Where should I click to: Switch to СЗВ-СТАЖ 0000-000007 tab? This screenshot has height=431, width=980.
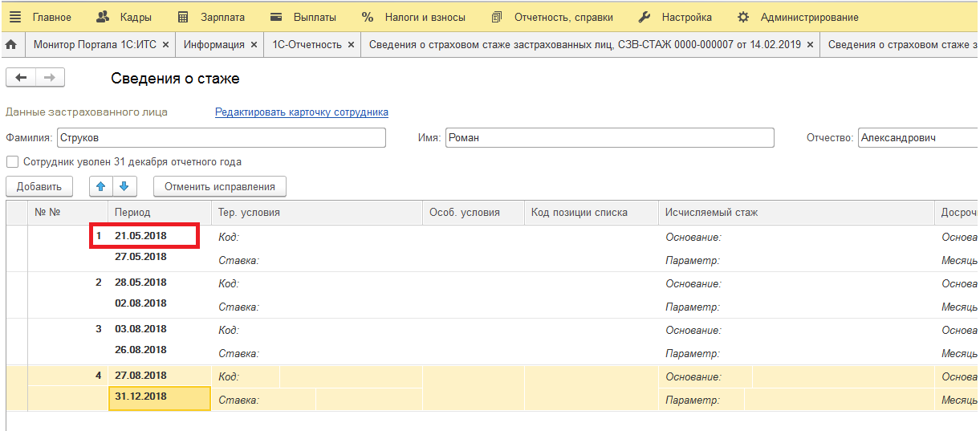coord(586,45)
